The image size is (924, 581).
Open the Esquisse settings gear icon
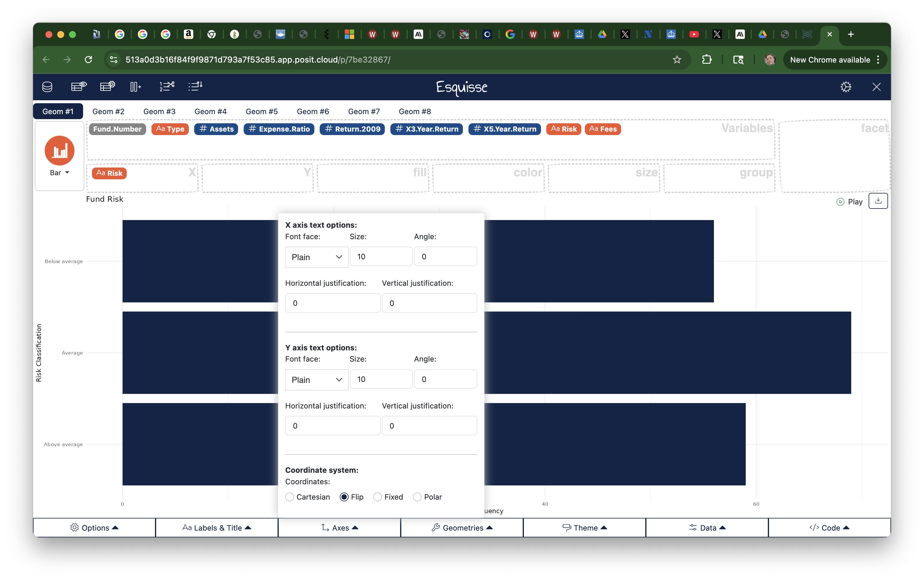(846, 87)
